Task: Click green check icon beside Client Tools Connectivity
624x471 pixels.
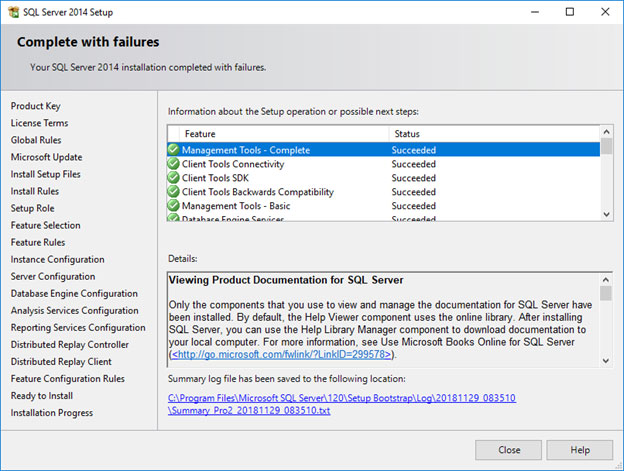Action: (x=174, y=164)
